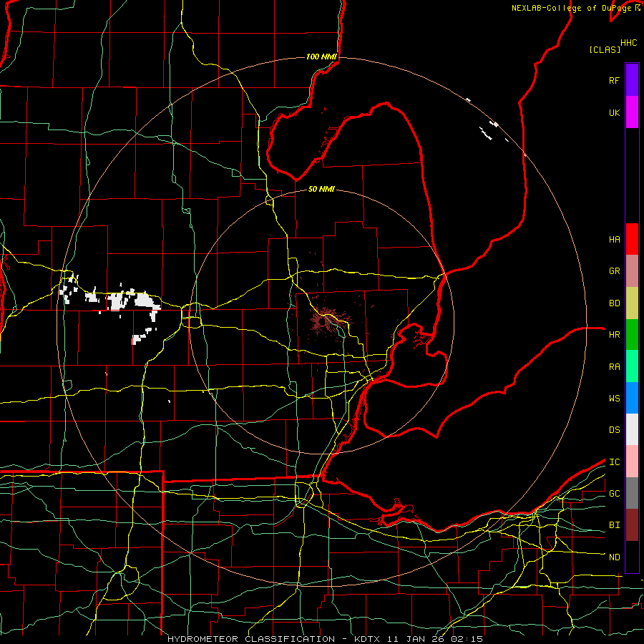Click the [CLAS] units label
Viewport: 644px width, 644px height.
point(605,49)
